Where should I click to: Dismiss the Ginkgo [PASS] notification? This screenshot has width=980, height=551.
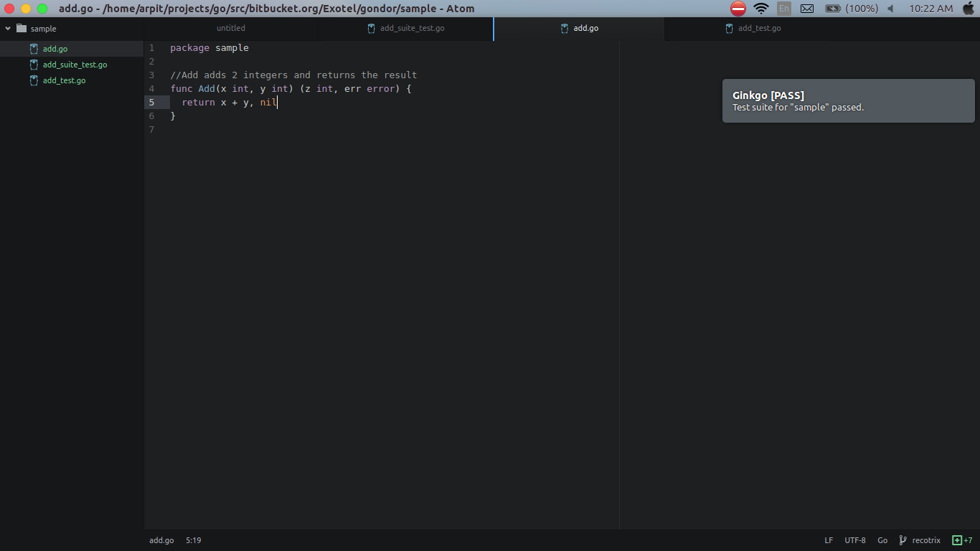[x=848, y=100]
